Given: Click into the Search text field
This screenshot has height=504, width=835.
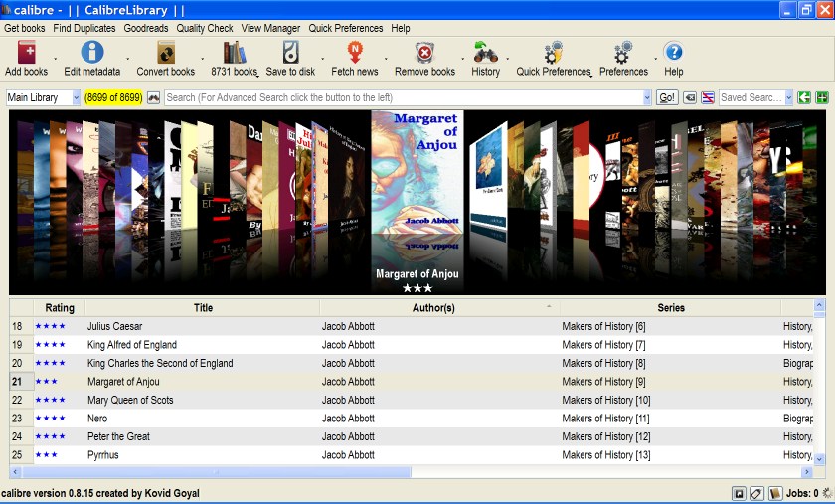Looking at the screenshot, I should (x=404, y=97).
